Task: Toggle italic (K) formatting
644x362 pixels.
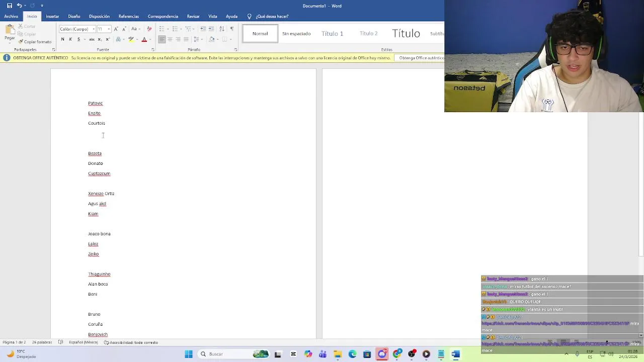Action: coord(70,39)
